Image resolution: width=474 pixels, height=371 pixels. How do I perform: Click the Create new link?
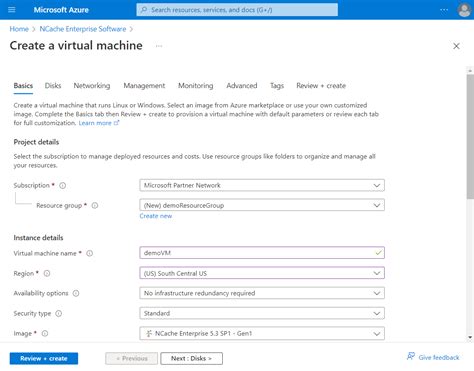coord(156,216)
